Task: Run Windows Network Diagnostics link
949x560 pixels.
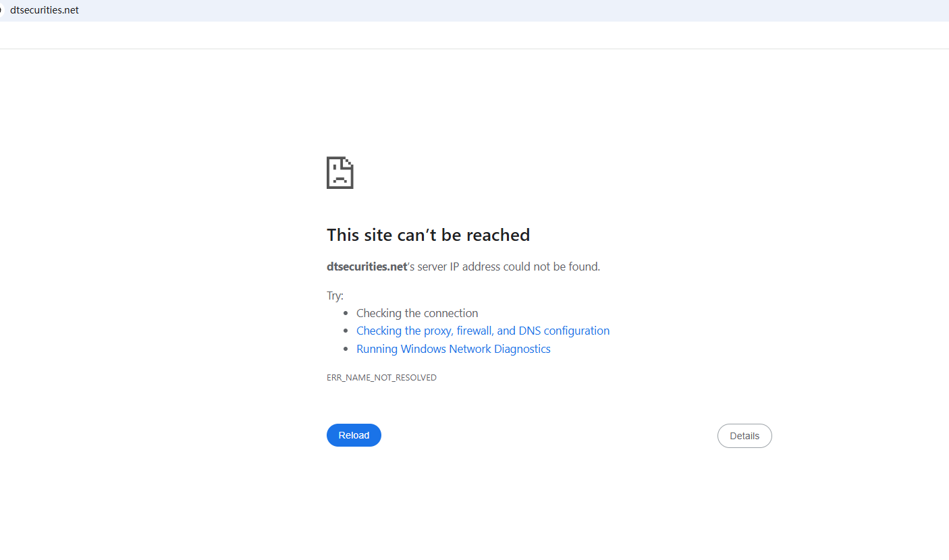Action: point(454,349)
